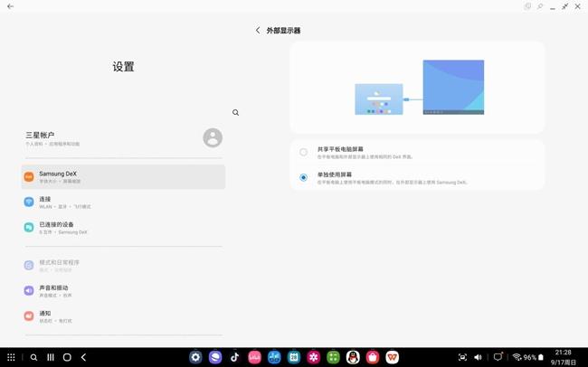Open the volume speaker icon in the system tray
This screenshot has width=588, height=367.
[479, 357]
